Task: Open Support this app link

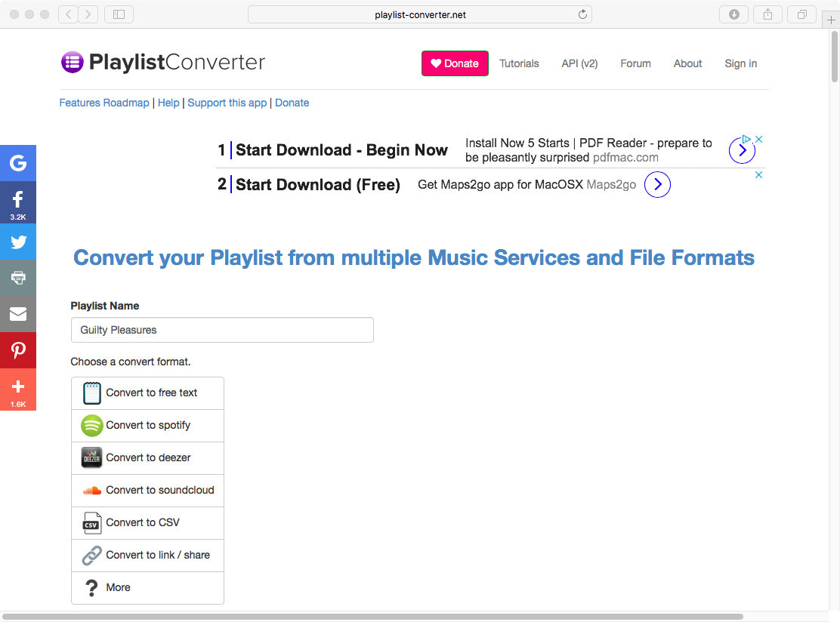Action: pos(227,103)
